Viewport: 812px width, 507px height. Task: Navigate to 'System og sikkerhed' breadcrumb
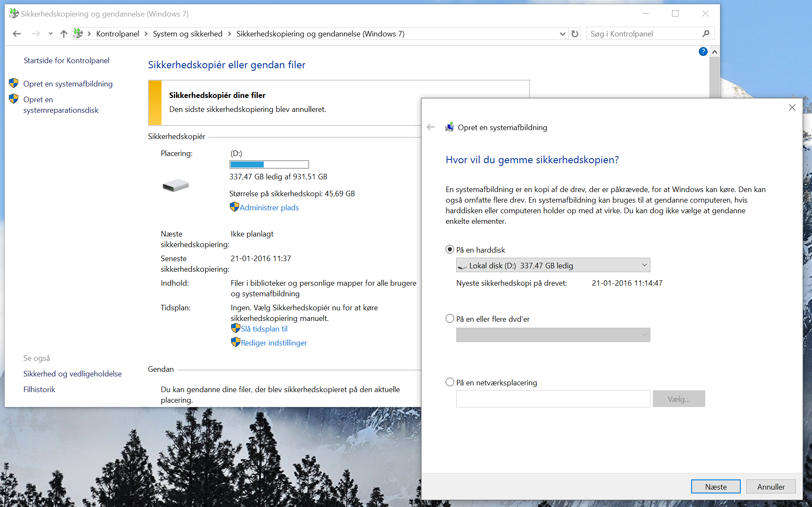[187, 34]
